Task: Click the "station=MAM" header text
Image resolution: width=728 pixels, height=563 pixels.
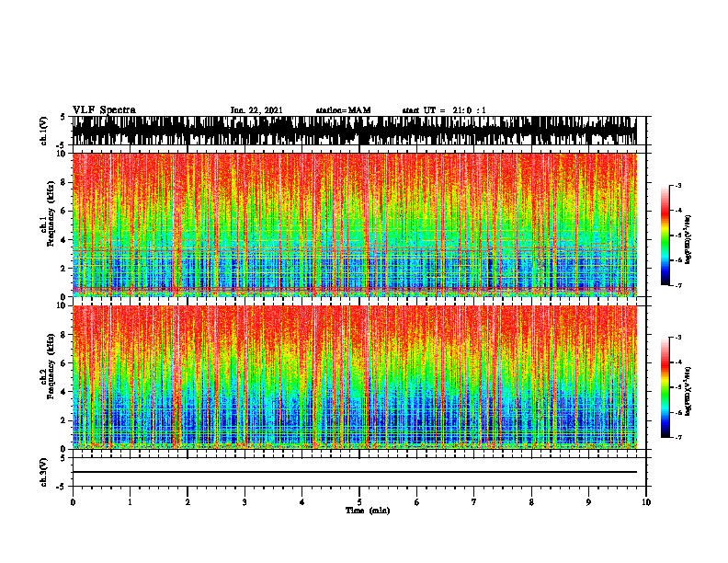Action: [x=343, y=110]
